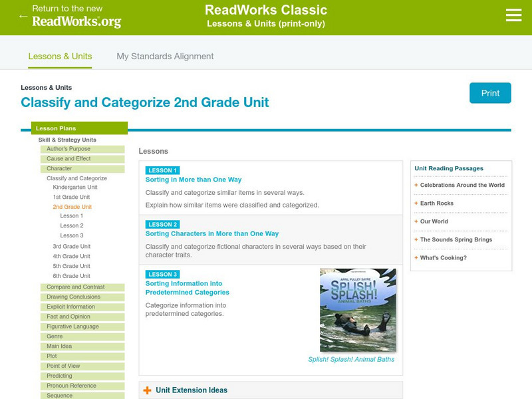Open the Our World passage

click(434, 221)
